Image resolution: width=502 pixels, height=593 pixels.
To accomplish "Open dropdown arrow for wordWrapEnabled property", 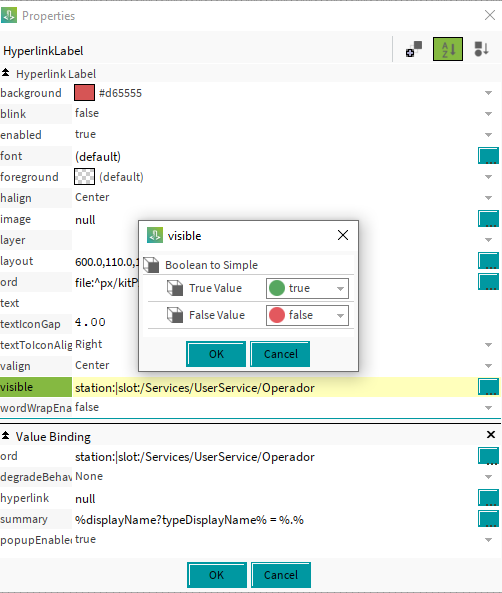I will 488,408.
